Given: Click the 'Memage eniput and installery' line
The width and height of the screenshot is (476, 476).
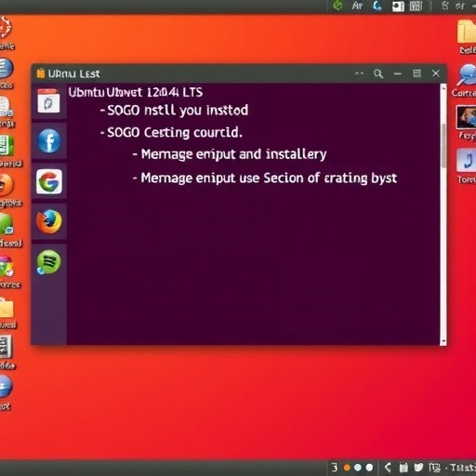Looking at the screenshot, I should pyautogui.click(x=230, y=154).
